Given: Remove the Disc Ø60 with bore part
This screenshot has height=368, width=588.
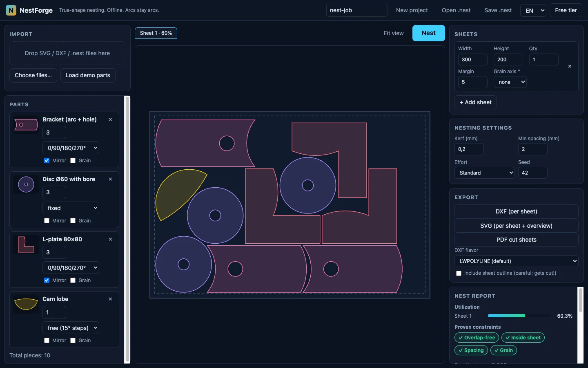Looking at the screenshot, I should point(110,179).
